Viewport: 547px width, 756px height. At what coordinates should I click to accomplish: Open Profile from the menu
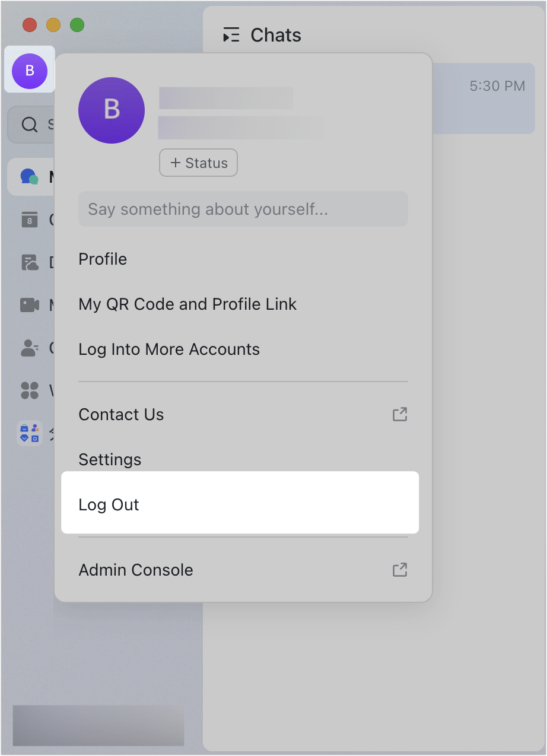coord(103,259)
